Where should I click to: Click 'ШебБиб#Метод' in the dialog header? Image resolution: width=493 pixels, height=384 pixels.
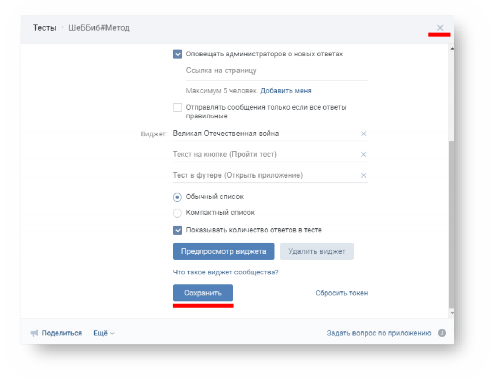[99, 28]
